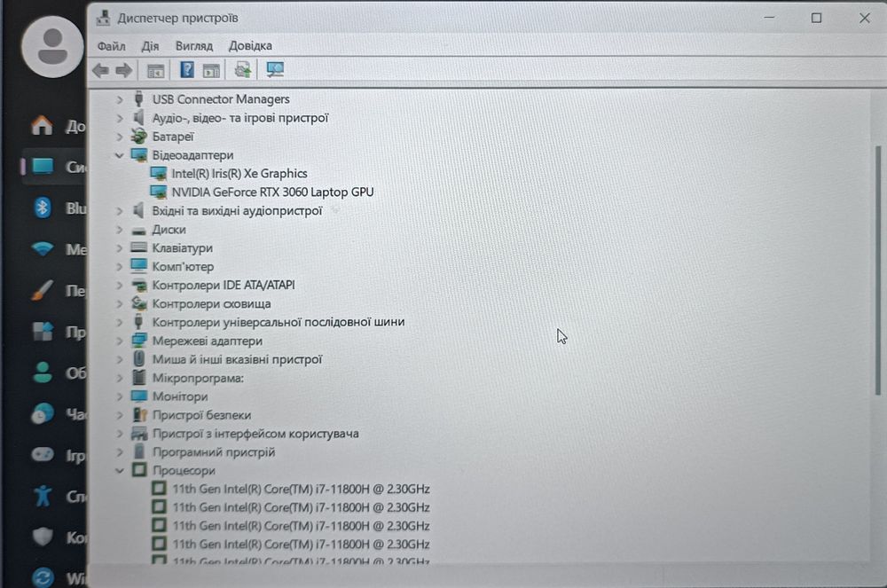The height and width of the screenshot is (588, 887).
Task: Expand the Мережеві адаптери node
Action: [120, 341]
